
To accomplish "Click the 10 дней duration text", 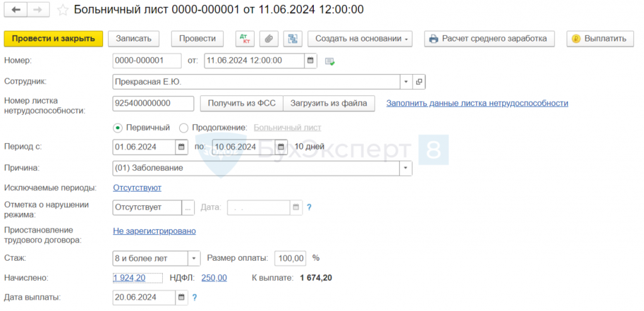I will click(309, 146).
